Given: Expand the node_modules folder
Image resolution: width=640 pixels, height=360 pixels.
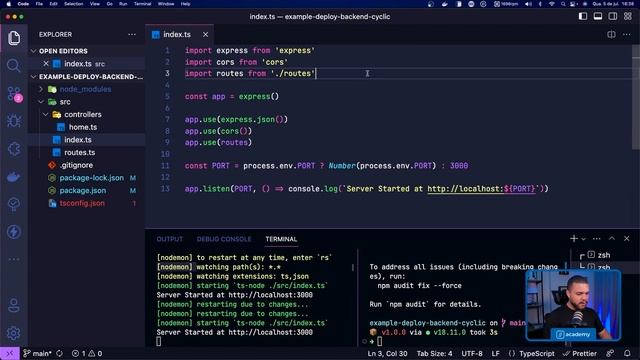Looking at the screenshot, I should click(85, 89).
